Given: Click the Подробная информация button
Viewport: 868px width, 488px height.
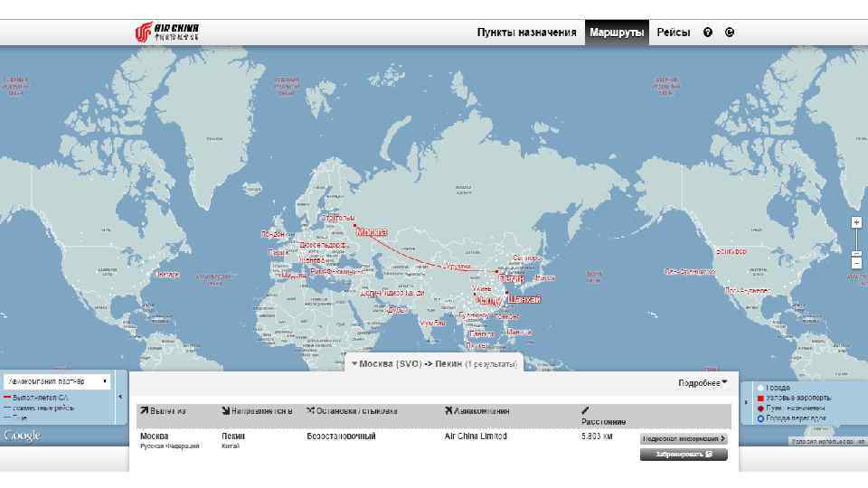Looking at the screenshot, I should tap(684, 439).
